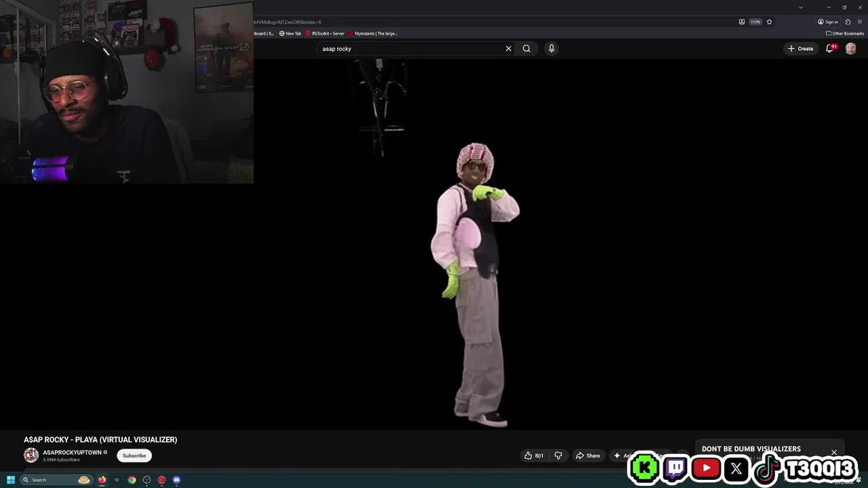The image size is (868, 488).
Task: Bookmark this page with the star icon
Action: click(x=769, y=22)
